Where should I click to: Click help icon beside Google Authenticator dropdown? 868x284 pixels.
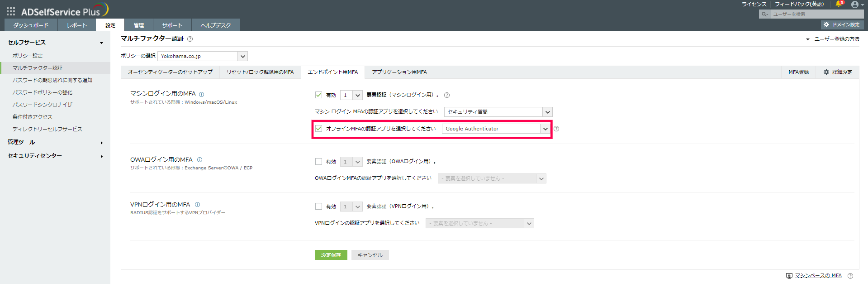(x=556, y=129)
